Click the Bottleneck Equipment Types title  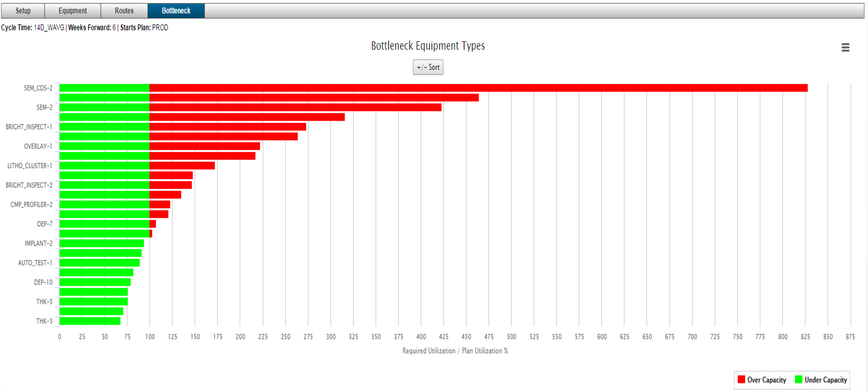427,46
